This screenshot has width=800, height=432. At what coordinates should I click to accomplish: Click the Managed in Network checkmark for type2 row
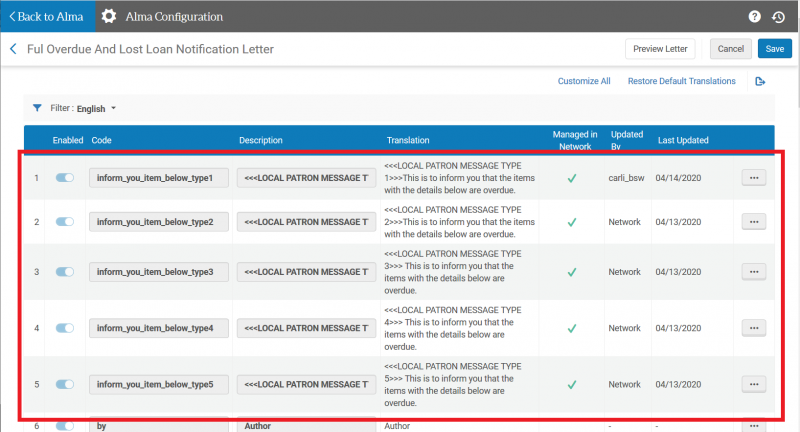coord(572,222)
